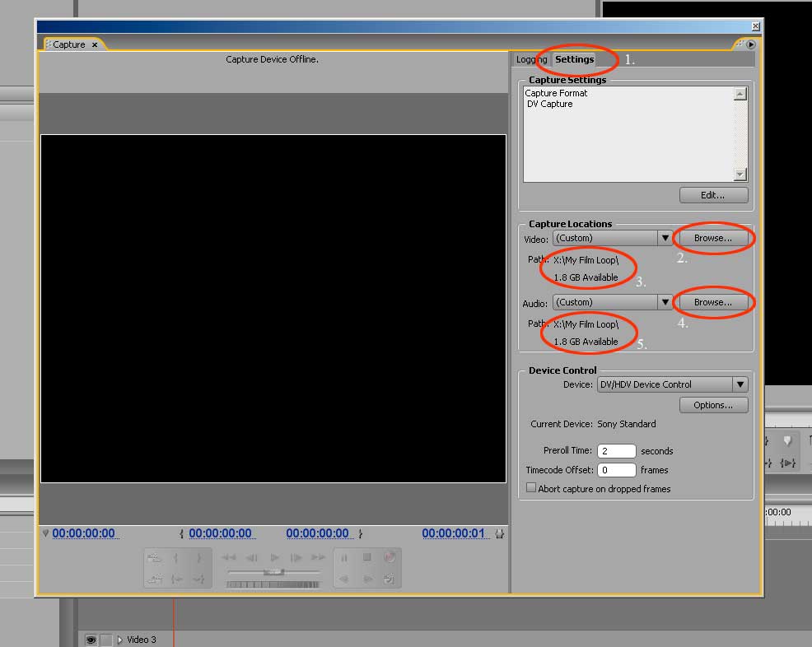Image resolution: width=812 pixels, height=647 pixels.
Task: Toggle the eye icon for Video 3 track
Action: coord(91,640)
